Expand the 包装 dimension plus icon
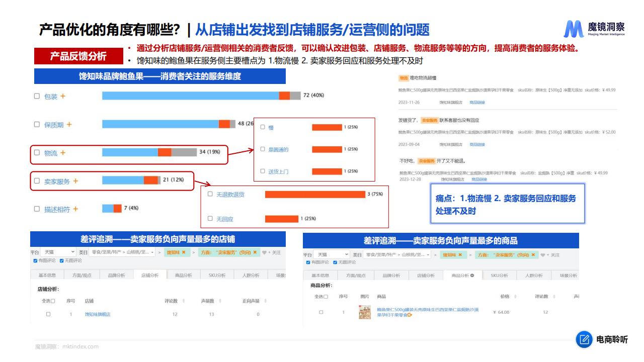 [63, 96]
